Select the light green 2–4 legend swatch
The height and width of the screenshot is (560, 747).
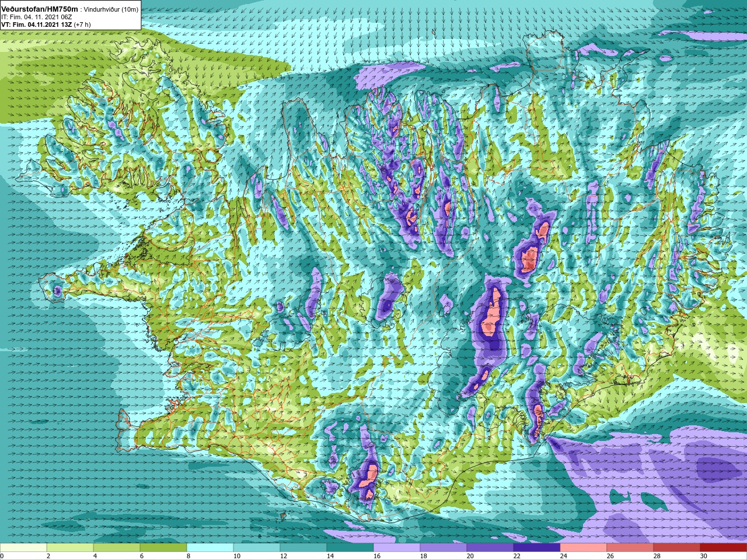coord(70,548)
